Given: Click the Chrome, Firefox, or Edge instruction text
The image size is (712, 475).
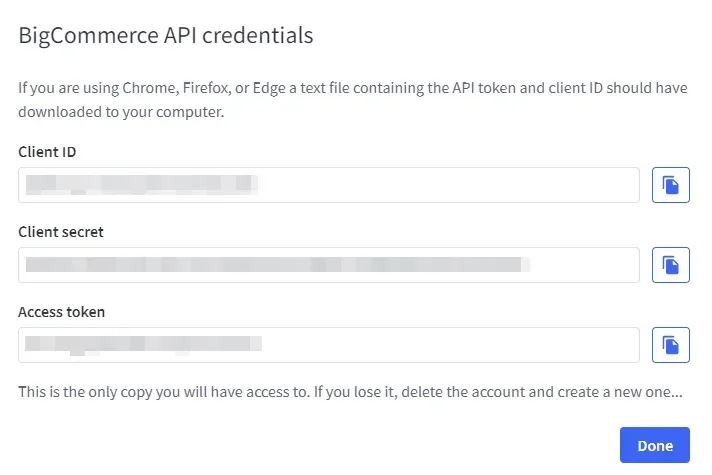Looking at the screenshot, I should click(352, 88).
